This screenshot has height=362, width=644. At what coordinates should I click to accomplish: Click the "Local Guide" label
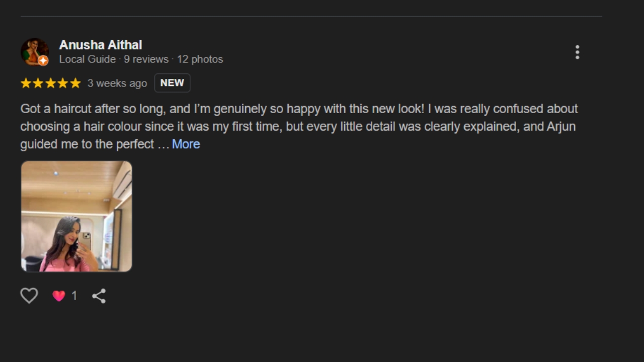pyautogui.click(x=88, y=59)
